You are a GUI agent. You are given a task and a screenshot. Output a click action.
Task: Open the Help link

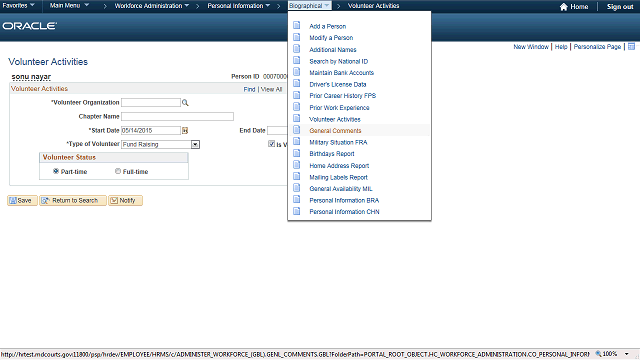point(561,47)
